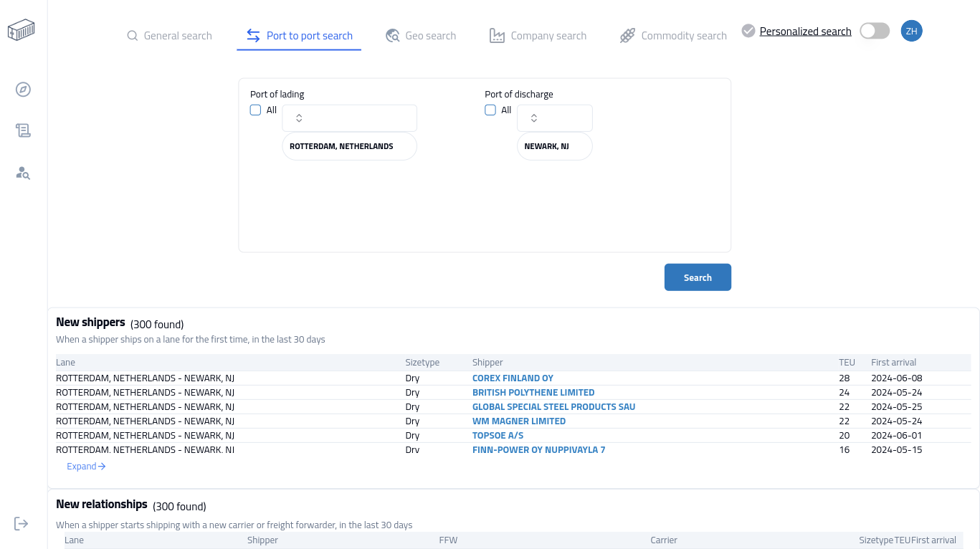Click the checkmark badge beside Personalized search

coord(748,31)
